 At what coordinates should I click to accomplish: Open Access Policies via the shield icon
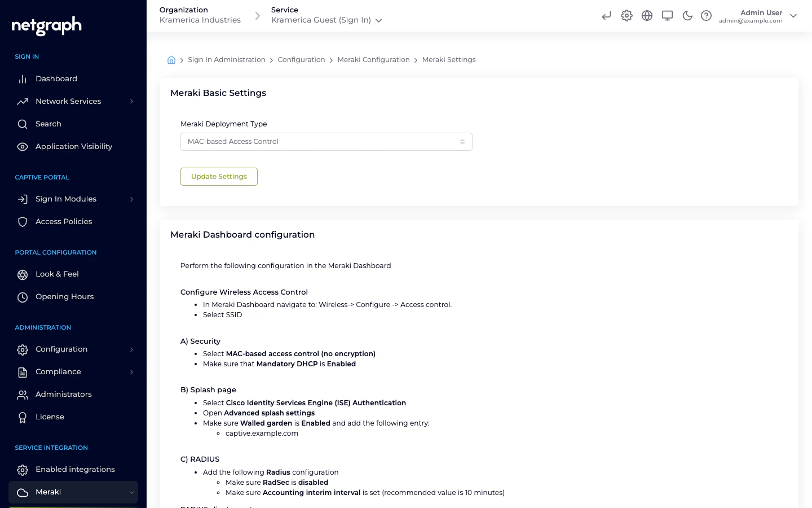[x=23, y=221]
